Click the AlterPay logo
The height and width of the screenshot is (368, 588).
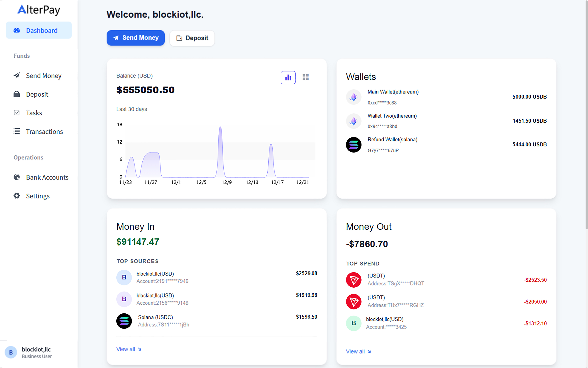[39, 10]
